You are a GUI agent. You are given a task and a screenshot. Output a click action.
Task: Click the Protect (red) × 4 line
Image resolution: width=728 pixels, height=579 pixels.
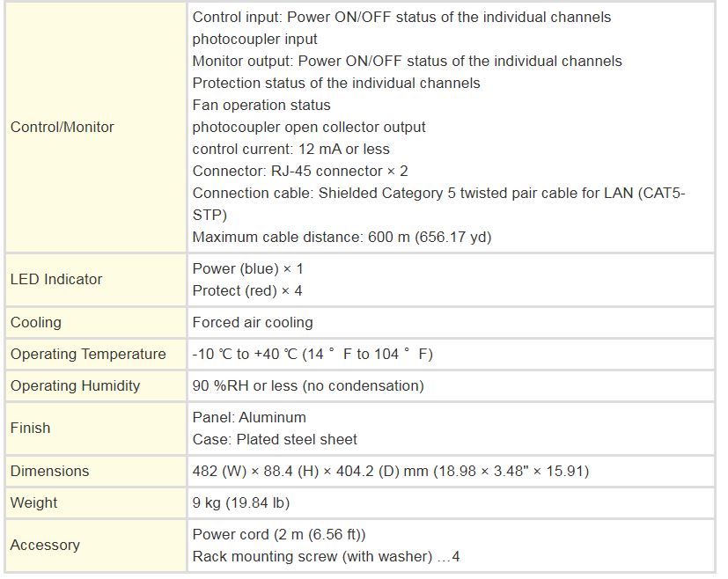click(247, 290)
